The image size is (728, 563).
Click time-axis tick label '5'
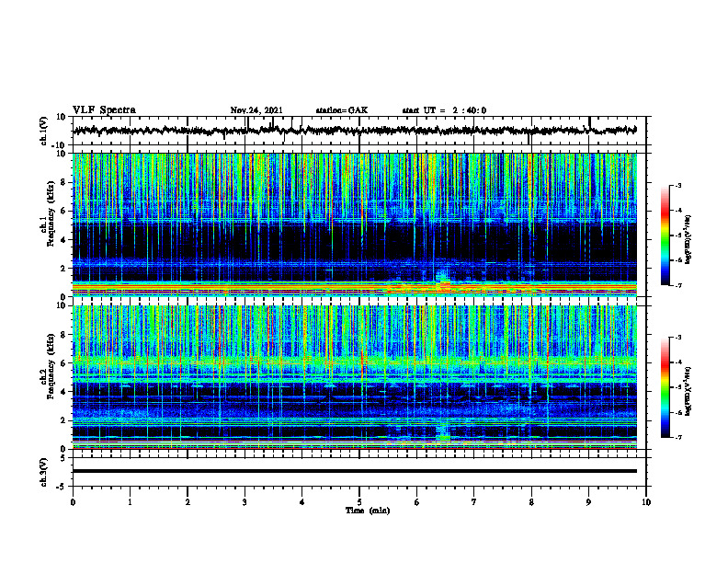(359, 502)
